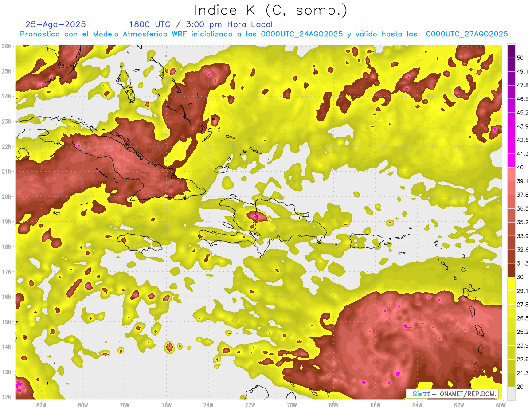Click the color bar value 22.6
532x411 pixels.
click(523, 360)
